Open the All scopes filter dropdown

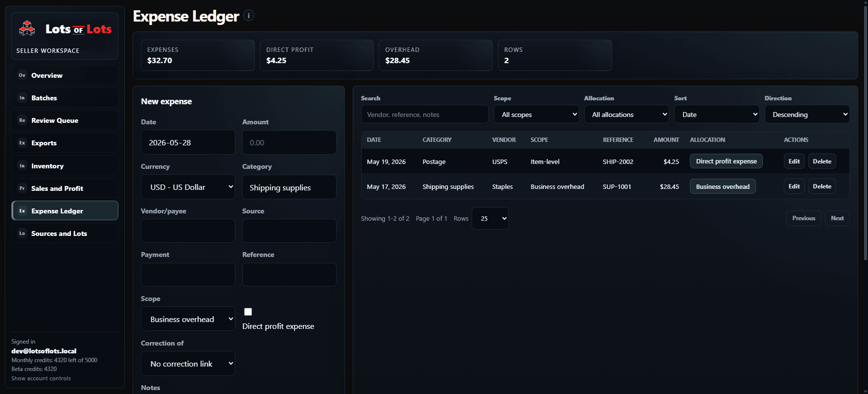coord(536,115)
